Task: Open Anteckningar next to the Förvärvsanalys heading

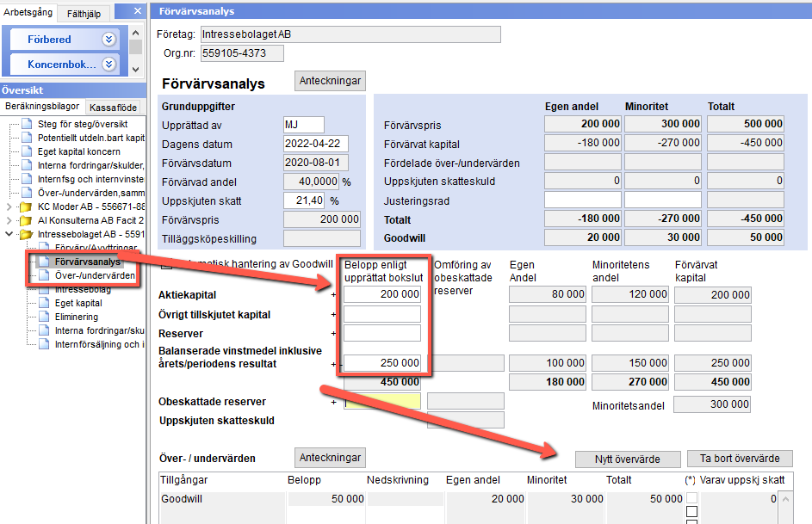Action: tap(330, 81)
